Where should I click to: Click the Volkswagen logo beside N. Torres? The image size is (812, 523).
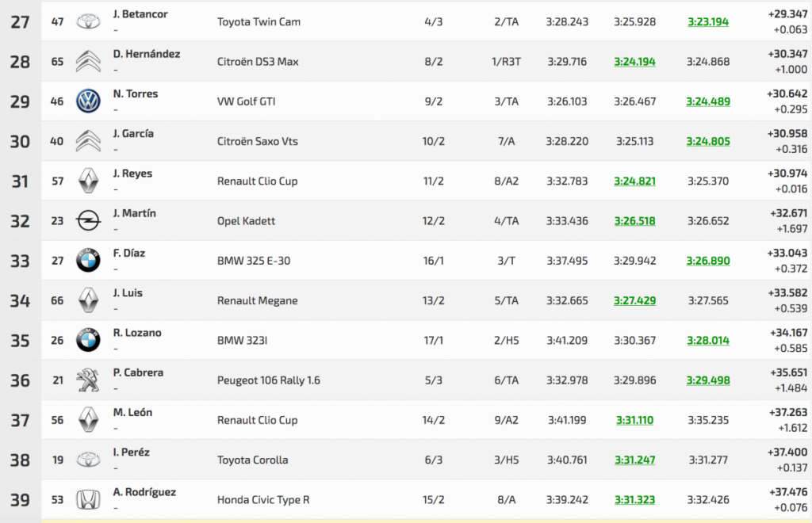88,101
